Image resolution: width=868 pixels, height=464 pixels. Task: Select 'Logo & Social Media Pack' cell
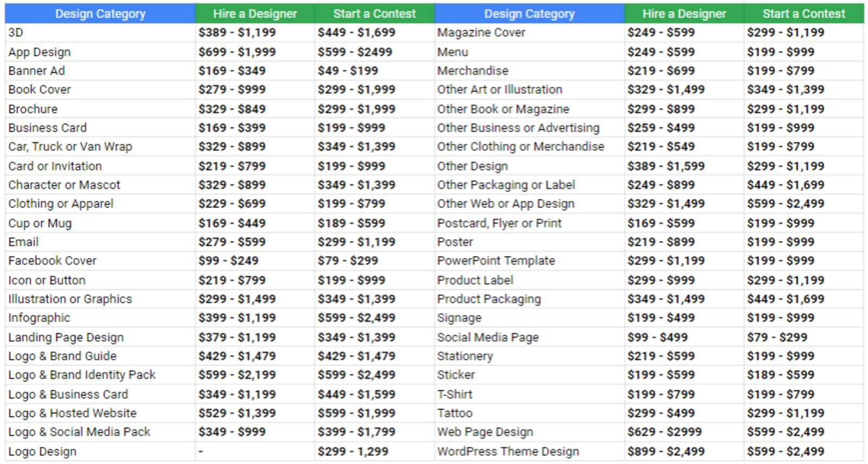[100, 432]
